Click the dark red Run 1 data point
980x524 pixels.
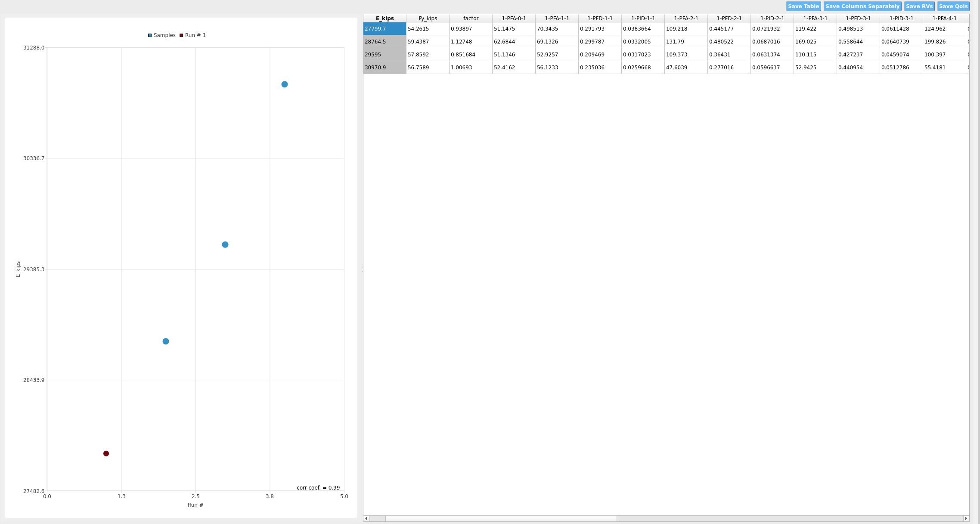[x=106, y=453]
